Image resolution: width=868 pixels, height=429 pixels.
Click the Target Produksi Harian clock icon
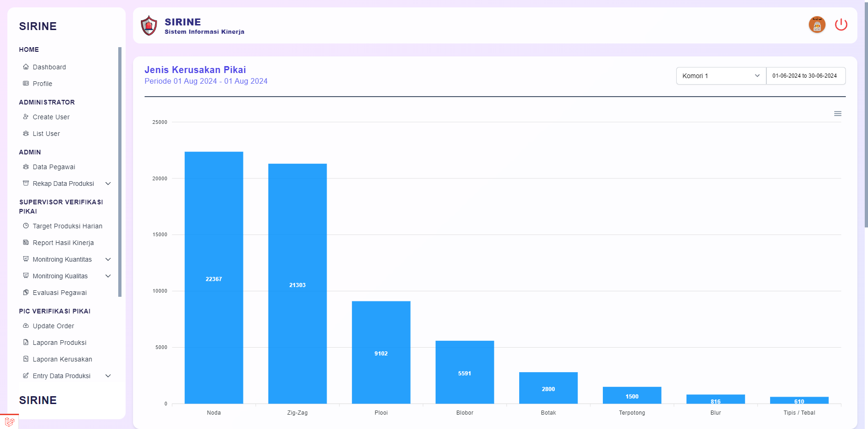click(26, 226)
